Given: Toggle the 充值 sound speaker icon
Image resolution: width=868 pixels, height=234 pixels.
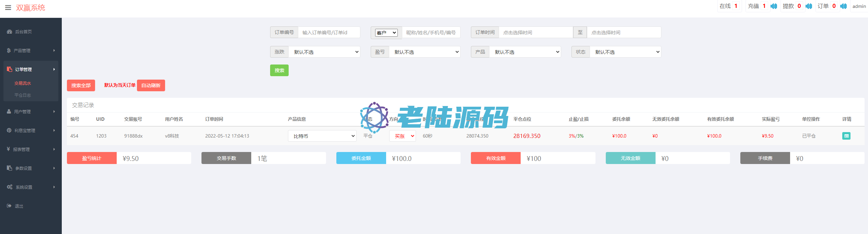Looking at the screenshot, I should [x=774, y=6].
